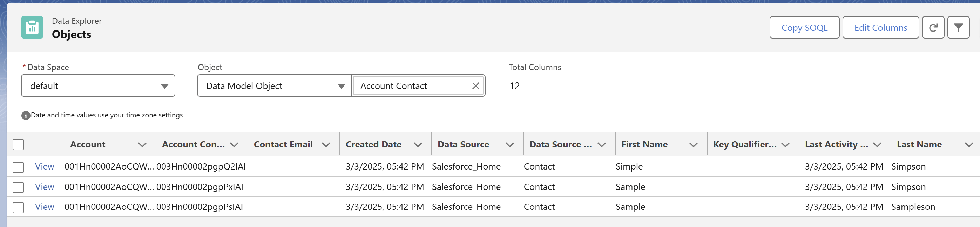
Task: Click the 003Hn00002pgpPsIAI cell
Action: coord(200,207)
